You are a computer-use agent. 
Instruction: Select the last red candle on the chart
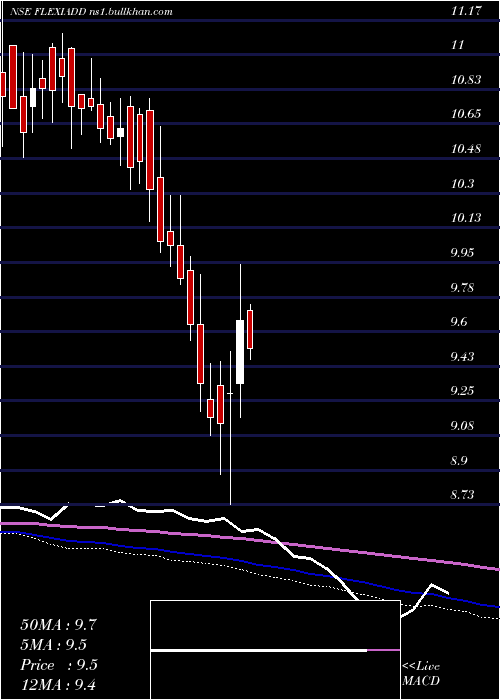[x=250, y=329]
